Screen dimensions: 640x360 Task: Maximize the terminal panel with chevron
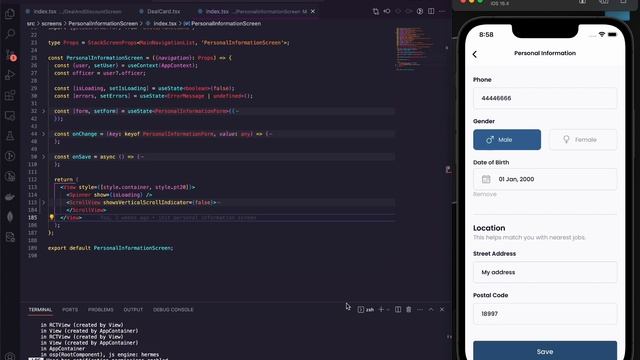[431, 309]
